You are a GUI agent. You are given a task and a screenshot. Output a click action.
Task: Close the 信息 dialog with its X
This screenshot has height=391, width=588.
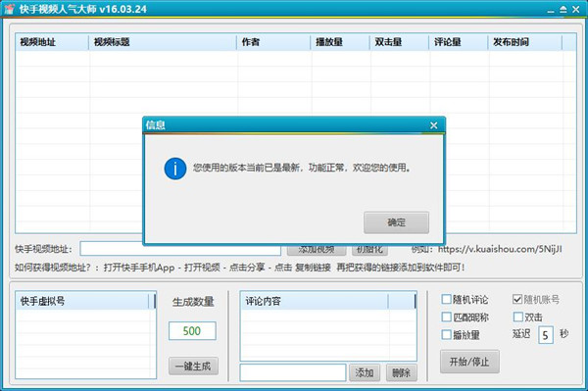433,125
